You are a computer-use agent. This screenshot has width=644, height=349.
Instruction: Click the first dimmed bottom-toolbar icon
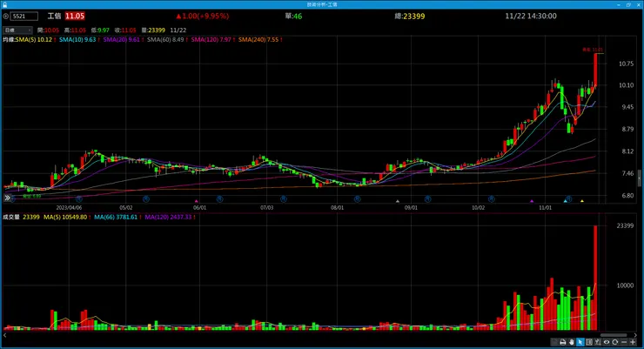(x=554, y=342)
